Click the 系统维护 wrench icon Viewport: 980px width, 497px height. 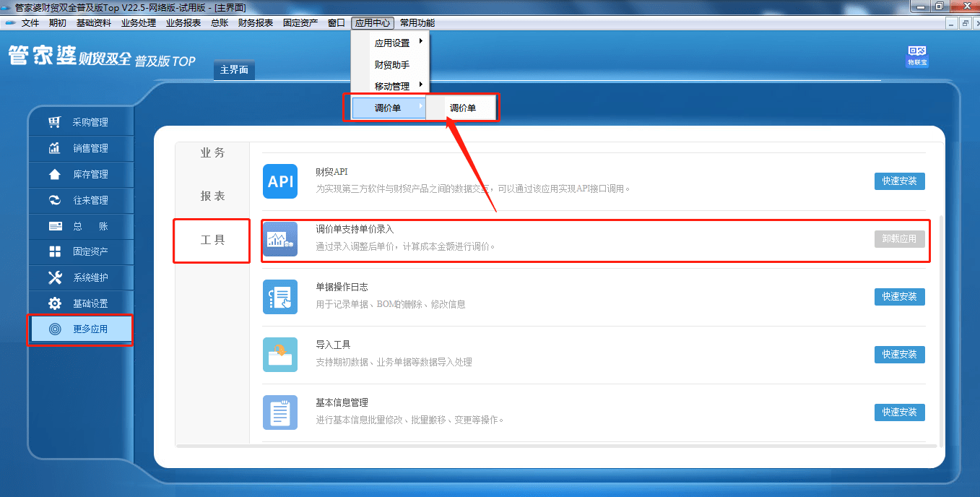tap(55, 277)
